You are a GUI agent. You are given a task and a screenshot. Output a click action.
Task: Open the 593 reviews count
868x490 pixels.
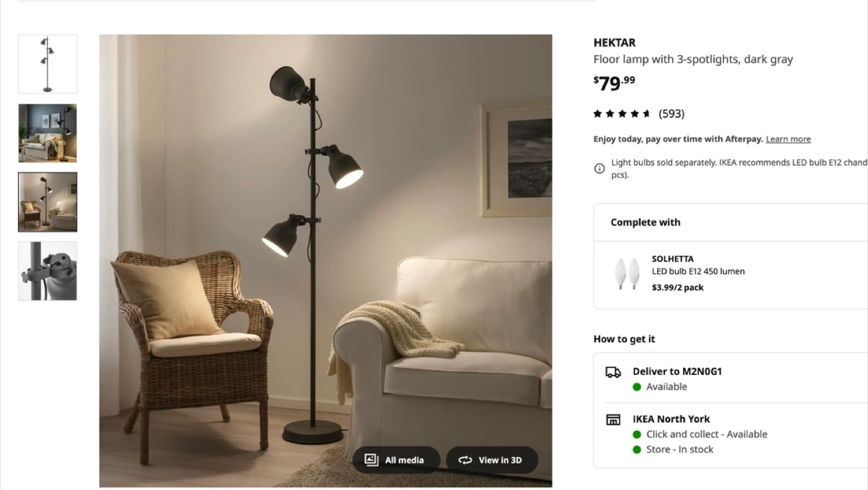point(671,113)
